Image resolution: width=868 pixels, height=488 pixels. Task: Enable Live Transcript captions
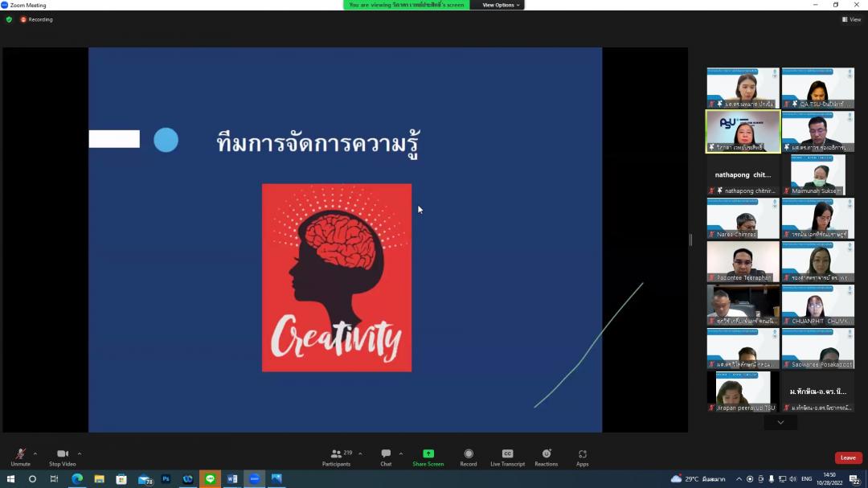[507, 456]
